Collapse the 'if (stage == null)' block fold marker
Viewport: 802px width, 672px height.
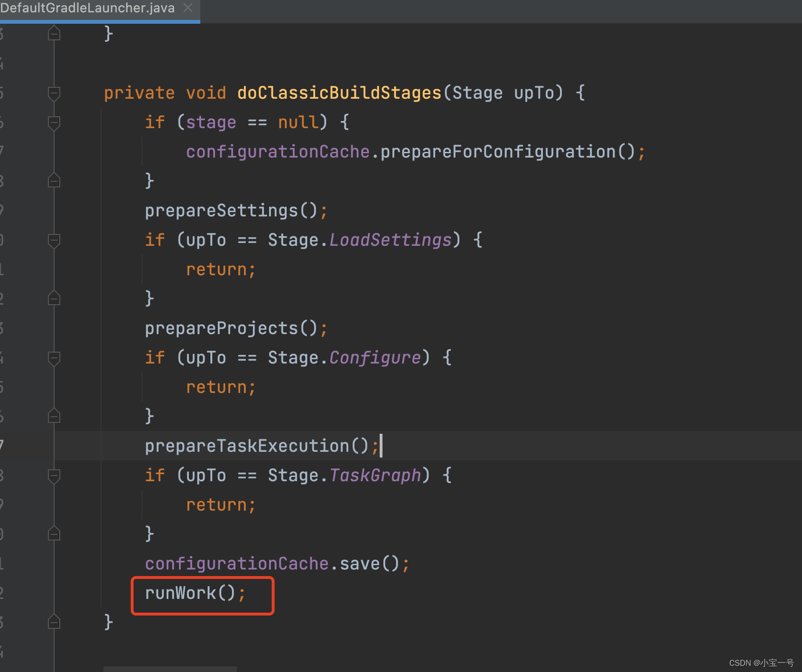pyautogui.click(x=54, y=122)
